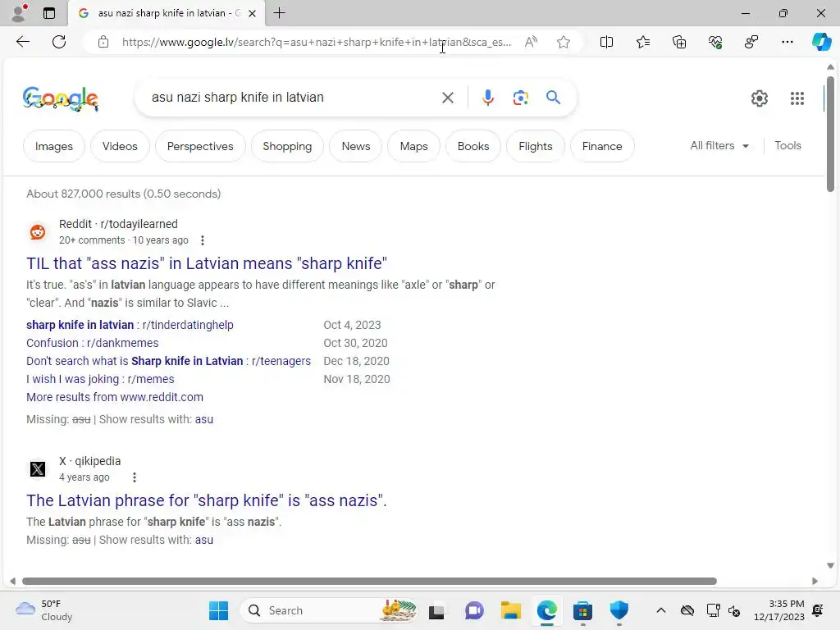This screenshot has width=840, height=630.
Task: Filter results by Videos
Action: (120, 146)
